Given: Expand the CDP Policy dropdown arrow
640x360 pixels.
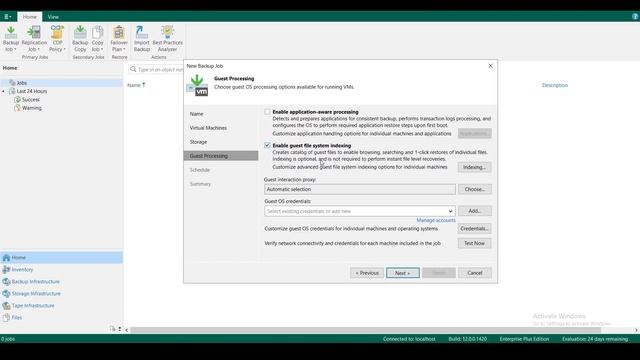Looking at the screenshot, I should pyautogui.click(x=64, y=49).
